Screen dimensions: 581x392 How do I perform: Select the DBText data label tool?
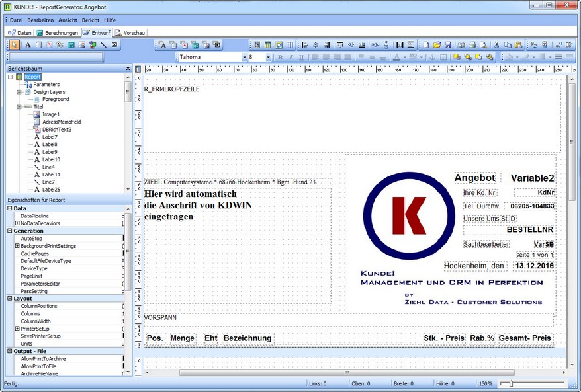click(162, 45)
